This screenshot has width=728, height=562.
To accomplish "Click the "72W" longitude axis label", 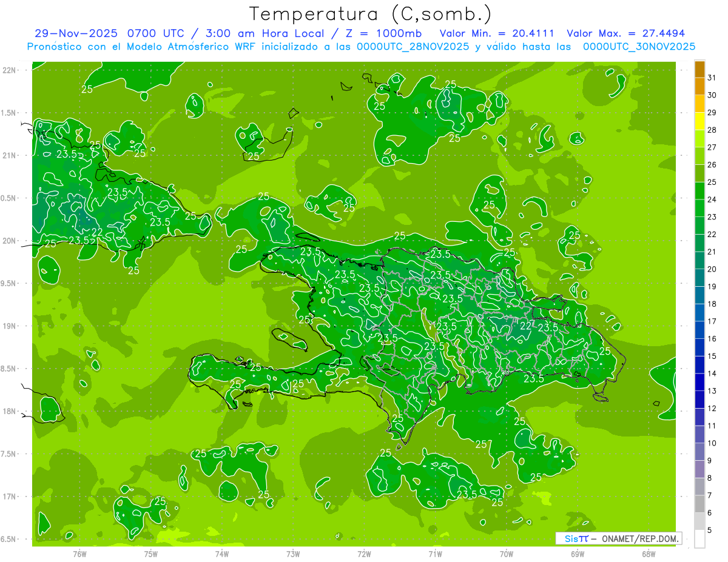I will click(x=364, y=554).
